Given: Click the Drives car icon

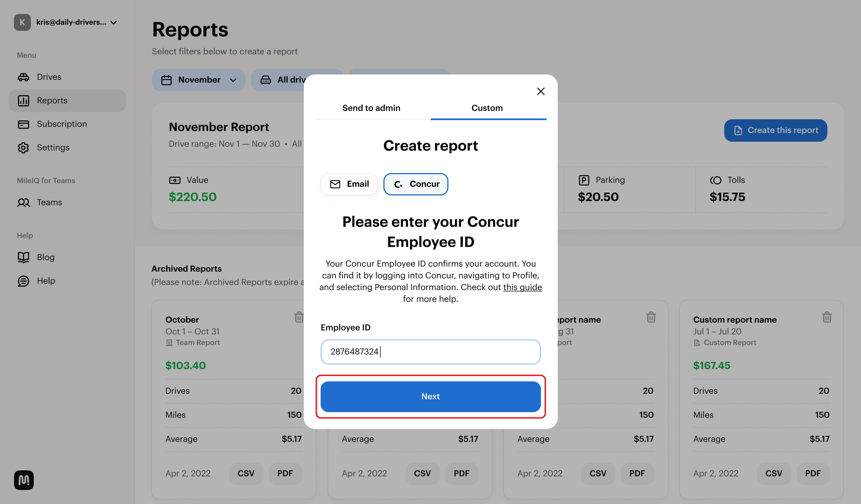Looking at the screenshot, I should point(23,77).
